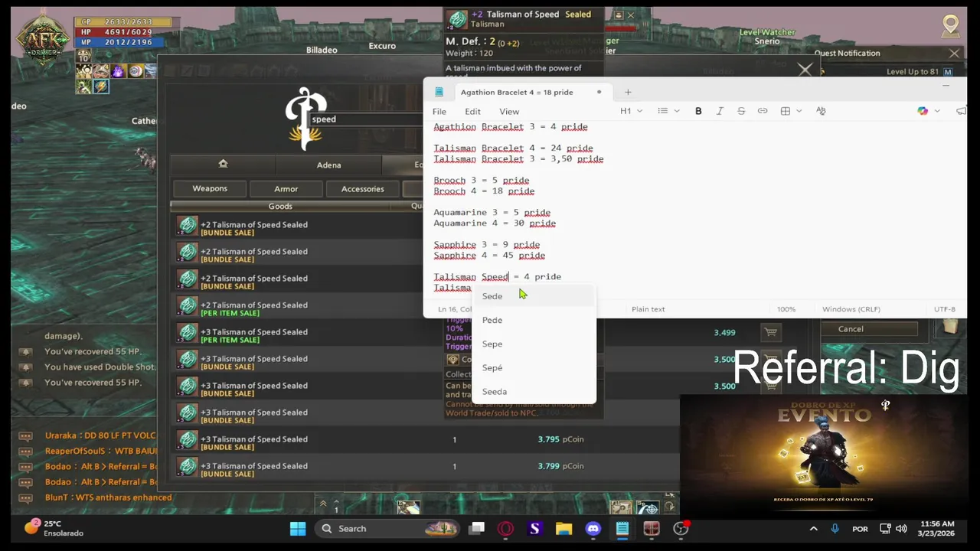Open the Copilot icon in Notepad
Screen dimensions: 980x551
tap(923, 111)
